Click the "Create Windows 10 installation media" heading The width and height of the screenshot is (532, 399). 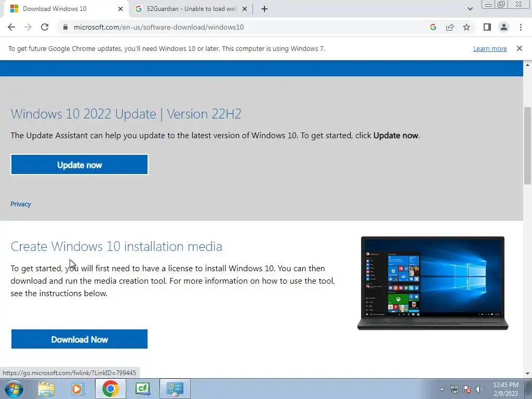pyautogui.click(x=116, y=246)
